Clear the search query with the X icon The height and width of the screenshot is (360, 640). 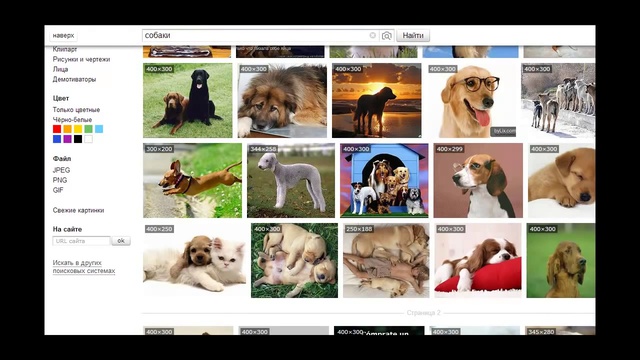(x=372, y=36)
